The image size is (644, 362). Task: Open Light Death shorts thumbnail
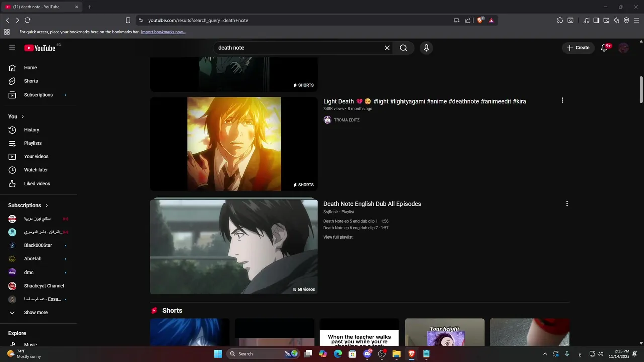tap(234, 144)
